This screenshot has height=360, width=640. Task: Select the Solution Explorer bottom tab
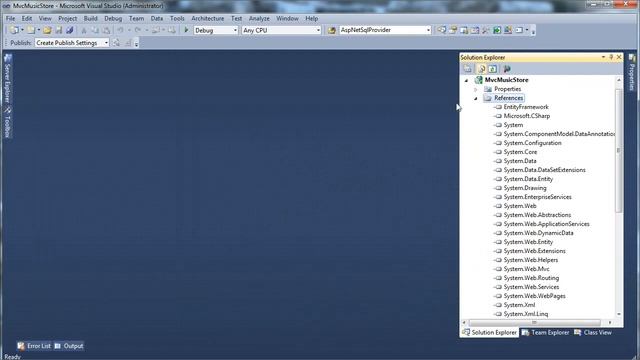pos(489,333)
